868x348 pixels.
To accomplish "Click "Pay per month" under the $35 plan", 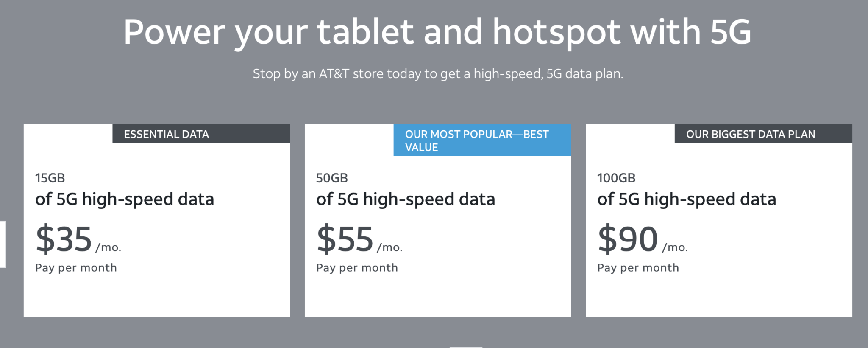I will point(76,268).
